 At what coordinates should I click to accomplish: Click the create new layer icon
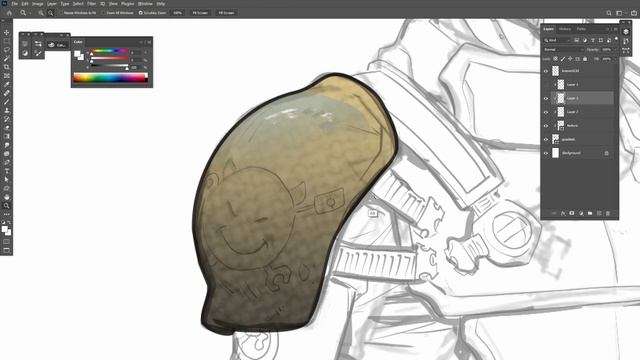[599, 213]
